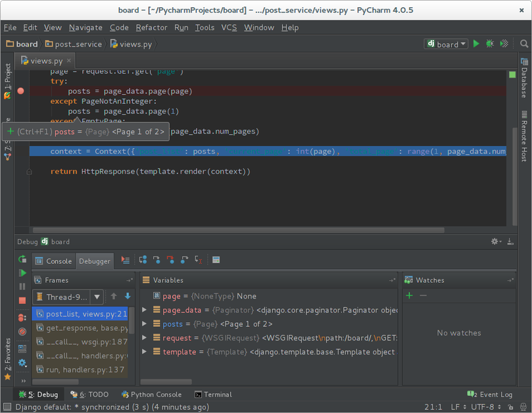This screenshot has width=532, height=413.
Task: Restore the Variables panel layout arrow
Action: tap(392, 280)
